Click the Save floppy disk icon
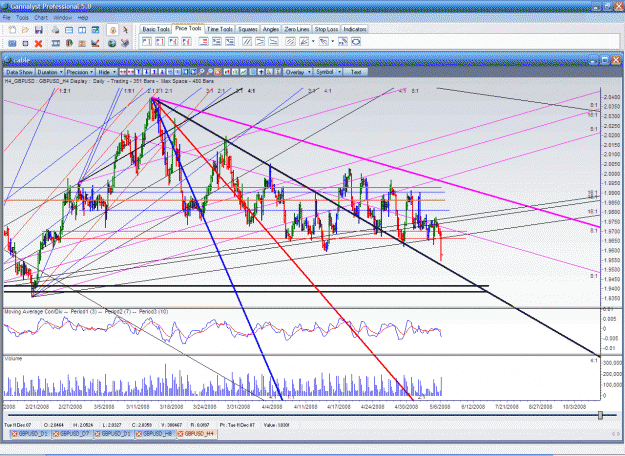 click(x=39, y=30)
